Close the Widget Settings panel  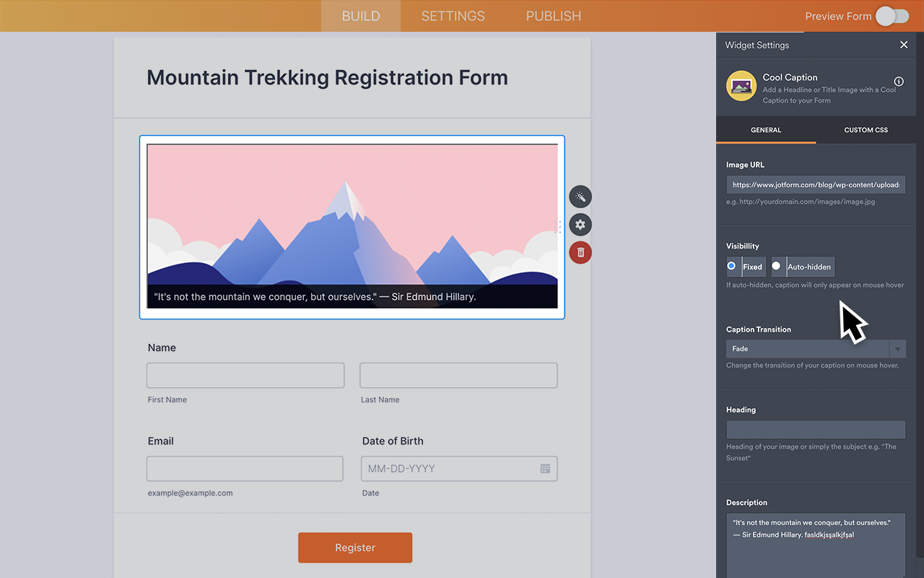click(904, 45)
